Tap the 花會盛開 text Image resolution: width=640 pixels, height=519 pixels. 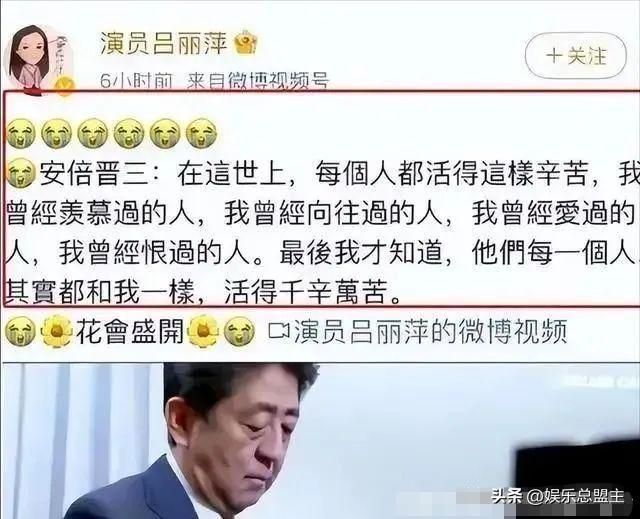pyautogui.click(x=130, y=331)
